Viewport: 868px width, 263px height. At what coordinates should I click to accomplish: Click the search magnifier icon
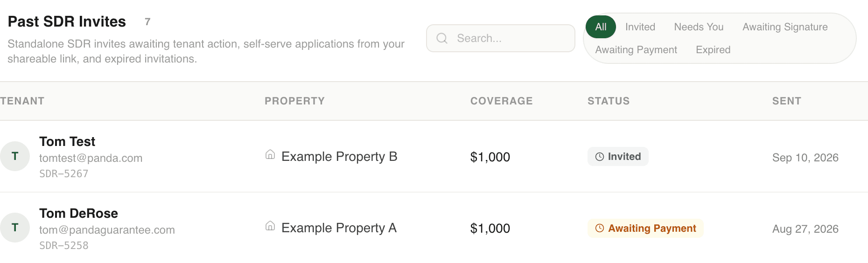[x=442, y=38]
